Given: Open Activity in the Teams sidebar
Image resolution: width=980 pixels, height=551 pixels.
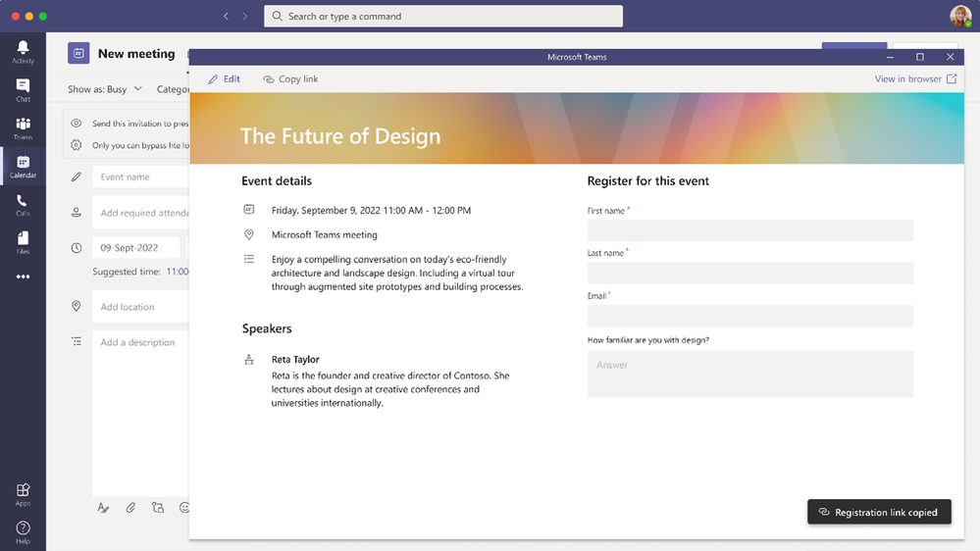Looking at the screenshot, I should coord(23,52).
